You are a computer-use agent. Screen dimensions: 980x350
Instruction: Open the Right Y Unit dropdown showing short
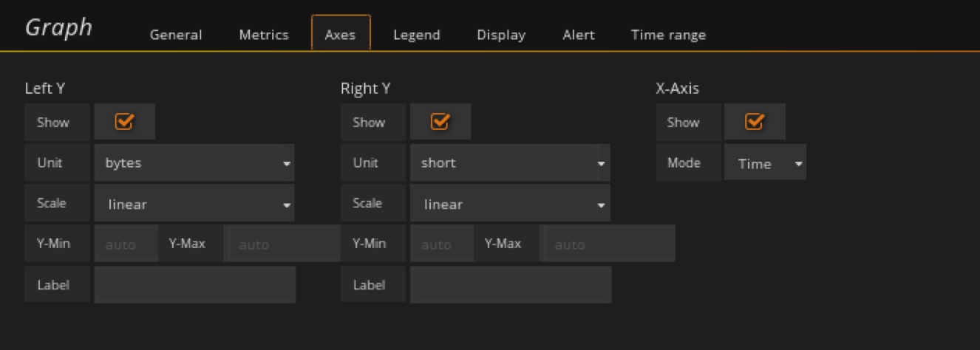coord(510,163)
